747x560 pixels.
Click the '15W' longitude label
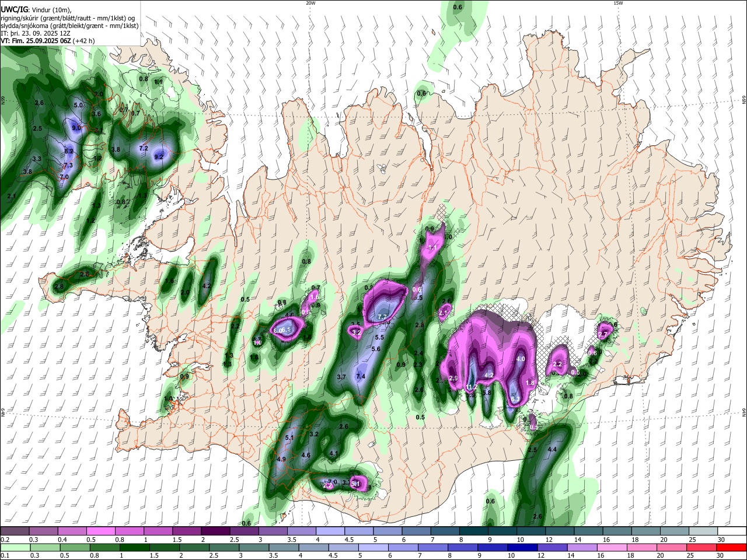618,3
